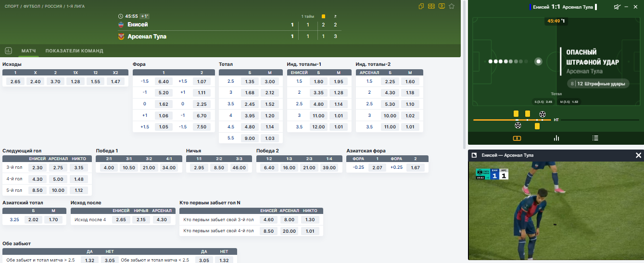644x263 pixels.
Task: Switch to the МАТЧ tab
Action: coord(28,51)
